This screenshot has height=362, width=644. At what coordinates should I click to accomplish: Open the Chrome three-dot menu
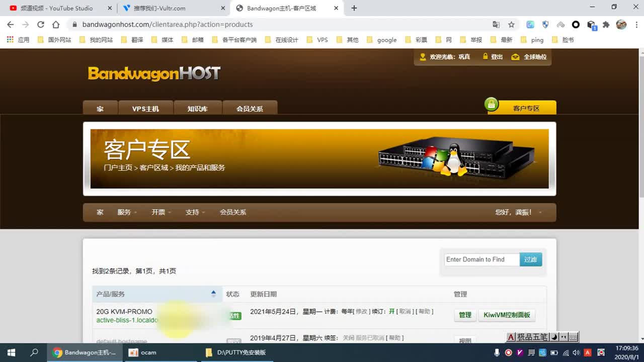point(636,24)
